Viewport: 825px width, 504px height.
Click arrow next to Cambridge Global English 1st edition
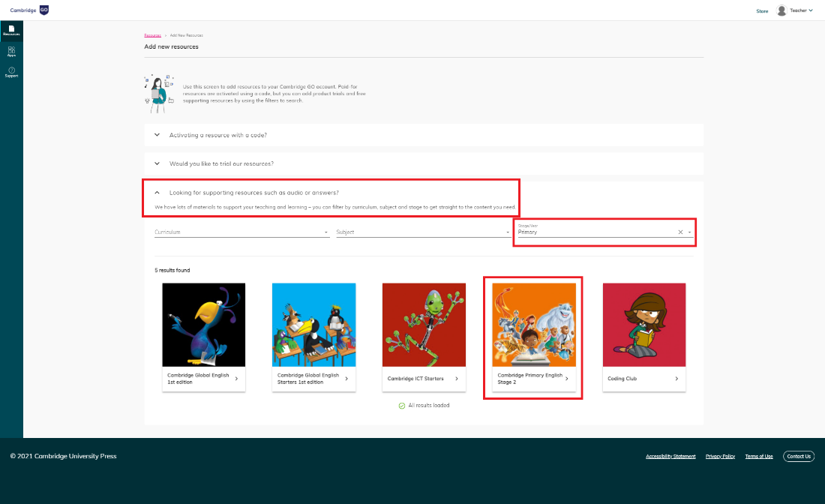click(x=236, y=379)
